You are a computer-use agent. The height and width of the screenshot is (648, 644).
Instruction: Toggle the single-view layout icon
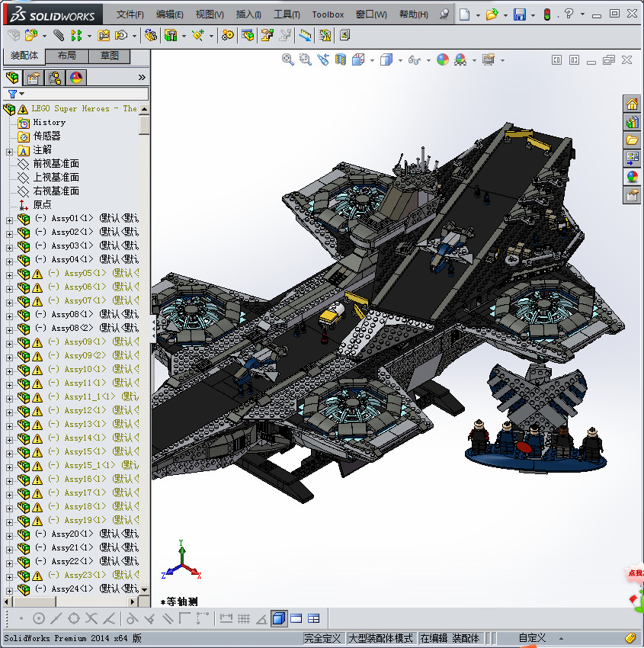tap(296, 618)
